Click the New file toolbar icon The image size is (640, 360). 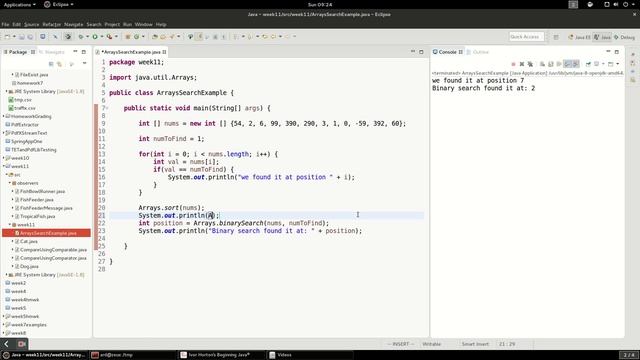click(7, 37)
